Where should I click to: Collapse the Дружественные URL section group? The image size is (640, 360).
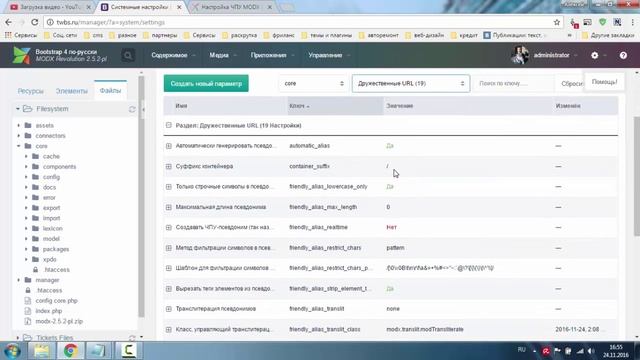click(x=169, y=125)
